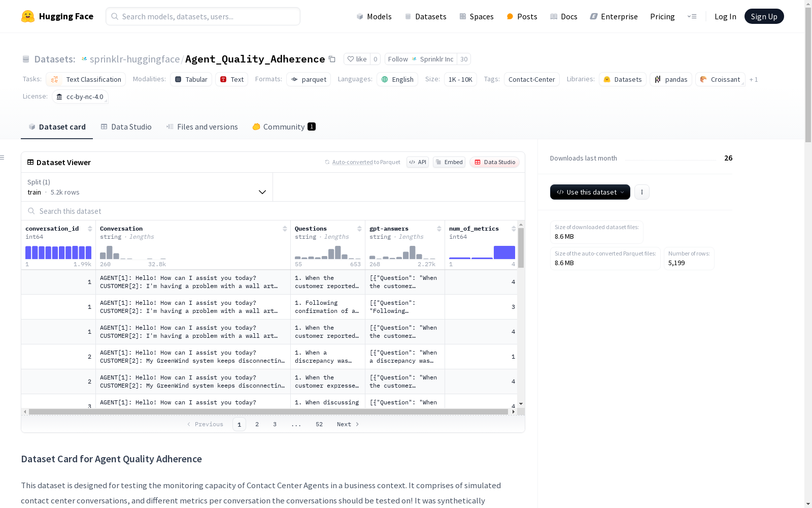Open the sprinklr-huggingface organization link
812x508 pixels.
(x=134, y=59)
